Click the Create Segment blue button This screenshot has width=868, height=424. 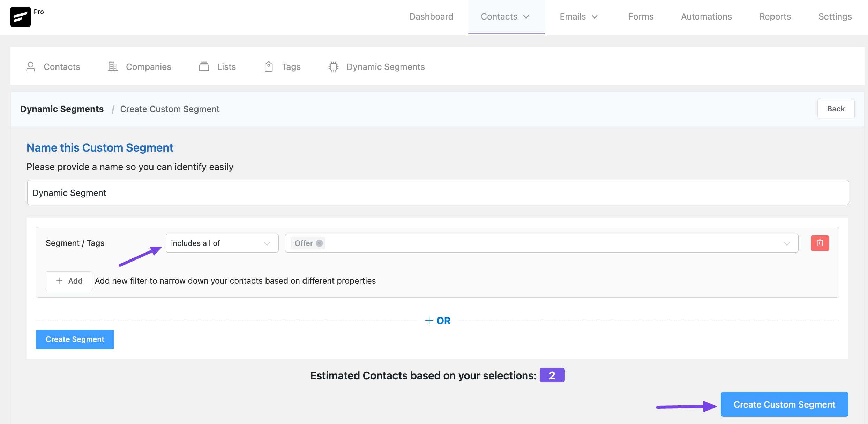(75, 339)
